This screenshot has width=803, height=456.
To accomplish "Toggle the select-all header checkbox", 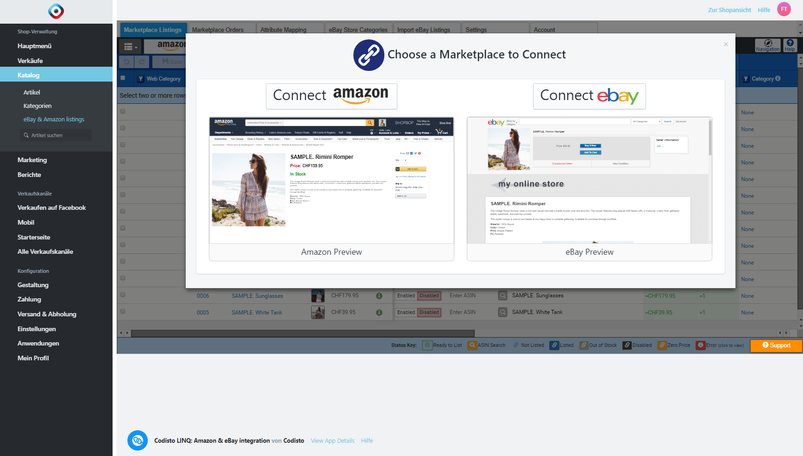I will point(123,78).
